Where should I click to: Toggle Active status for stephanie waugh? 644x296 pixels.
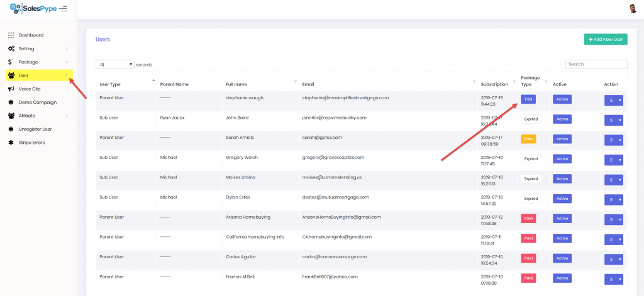pos(562,99)
